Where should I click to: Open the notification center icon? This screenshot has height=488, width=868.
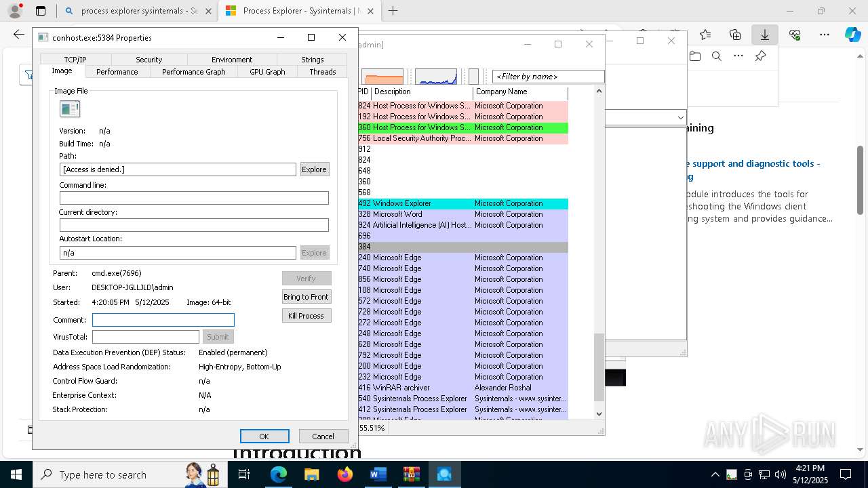tap(846, 474)
